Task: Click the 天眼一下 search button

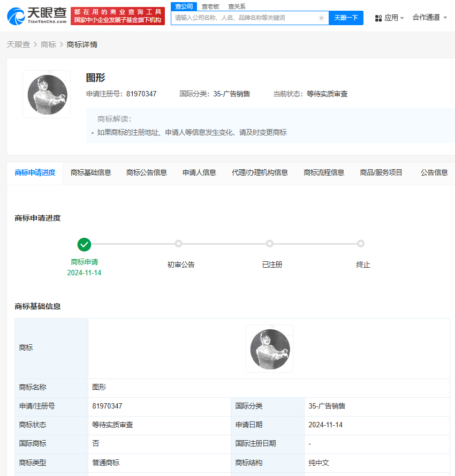Action: click(x=346, y=18)
